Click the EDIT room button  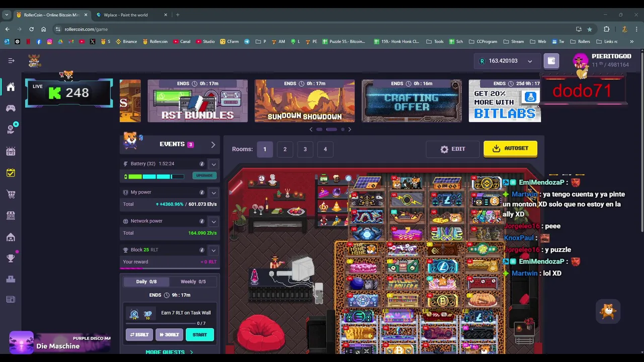[453, 149]
